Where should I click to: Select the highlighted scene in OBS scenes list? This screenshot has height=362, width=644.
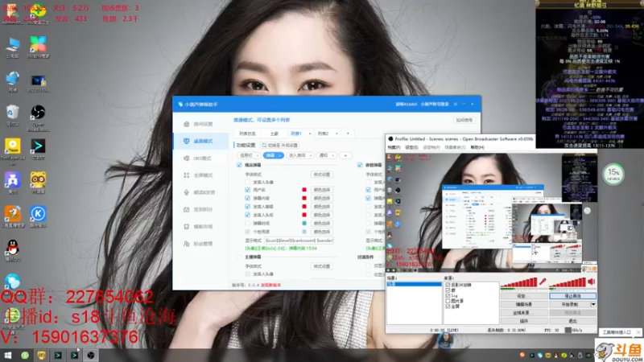point(414,284)
